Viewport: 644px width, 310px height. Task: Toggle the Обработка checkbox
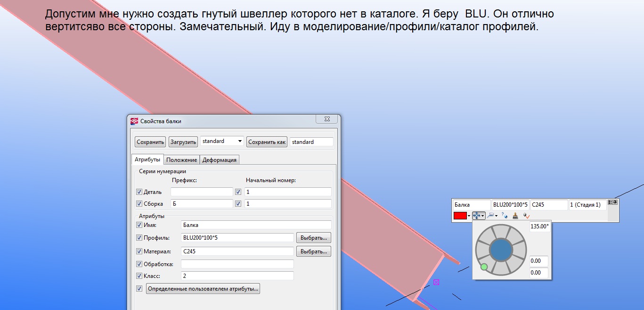click(x=139, y=264)
